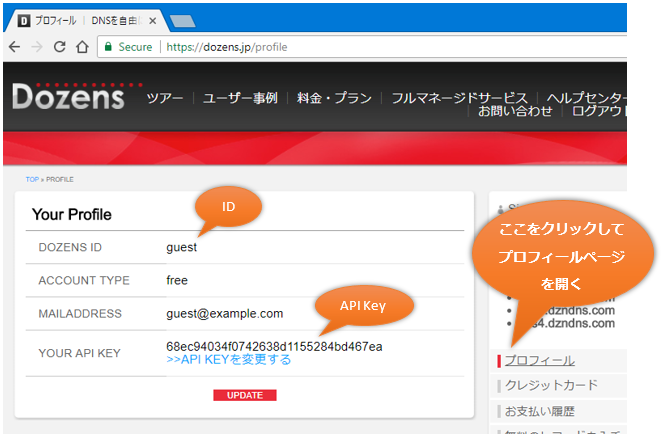
Task: Click the TOP breadcrumb link
Action: tap(32, 180)
